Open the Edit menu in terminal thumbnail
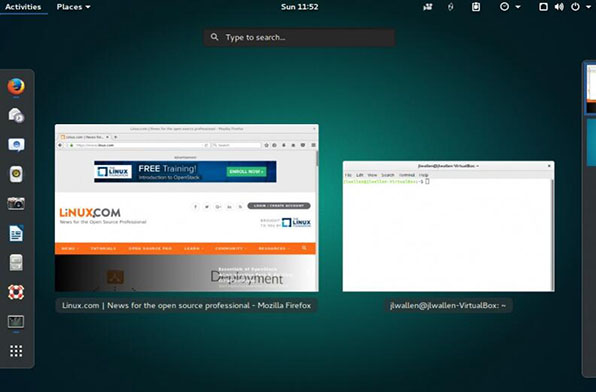Screen dimensions: 596x392 (x=359, y=175)
